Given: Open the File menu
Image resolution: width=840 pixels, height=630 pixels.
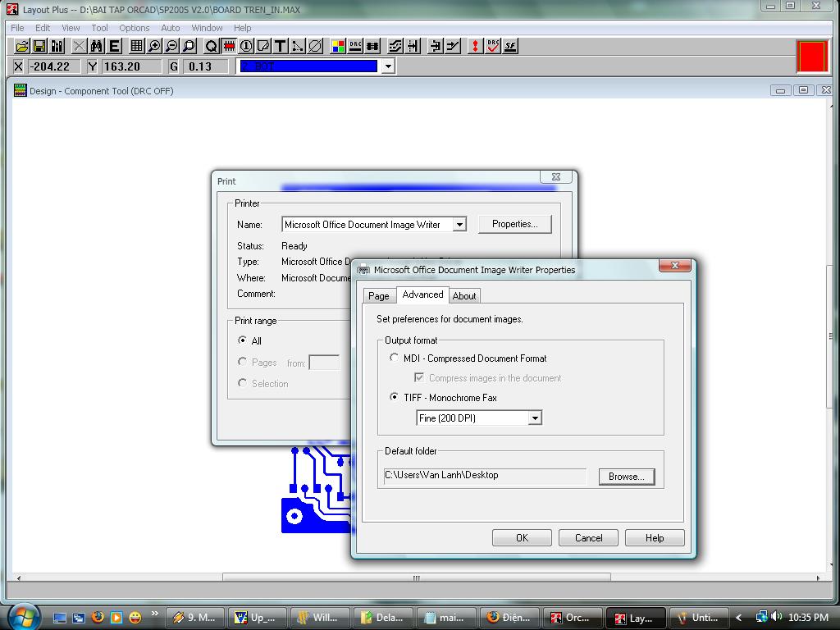Looking at the screenshot, I should click(18, 28).
